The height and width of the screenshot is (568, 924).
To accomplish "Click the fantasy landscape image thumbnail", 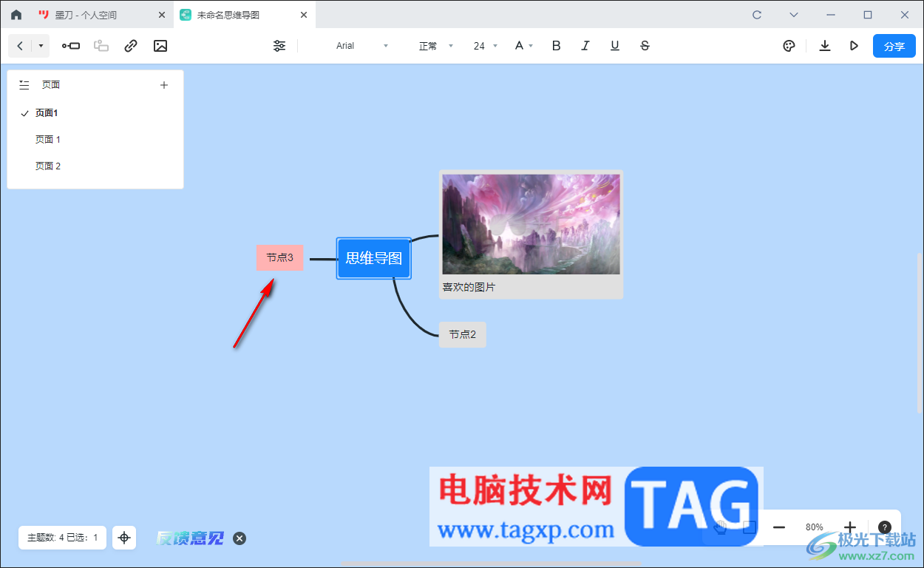I will coord(531,224).
